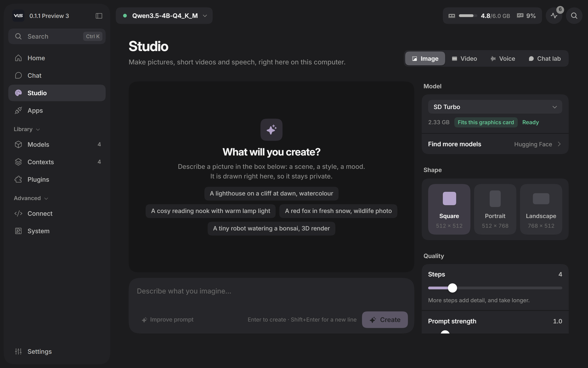Click the 'Fits this graphics card' badge

click(486, 122)
